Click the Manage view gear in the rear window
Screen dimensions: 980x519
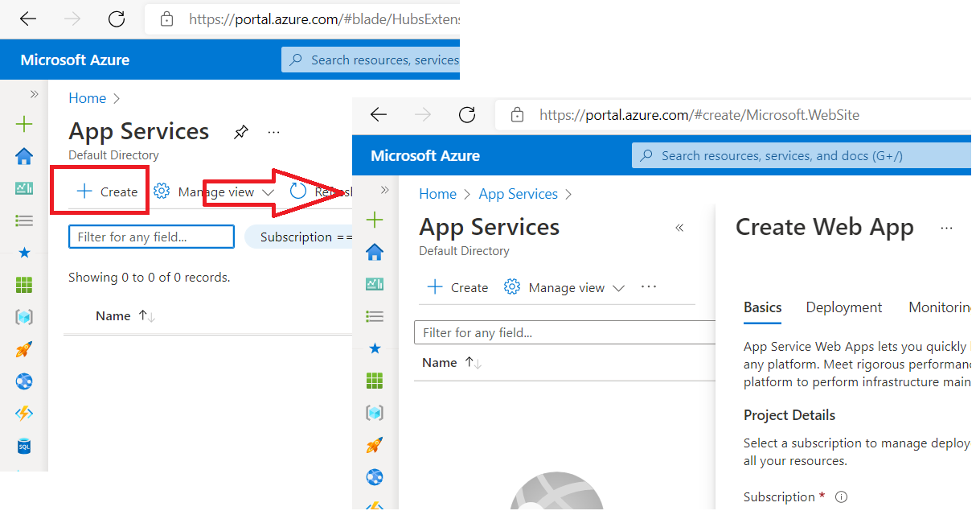click(x=162, y=192)
